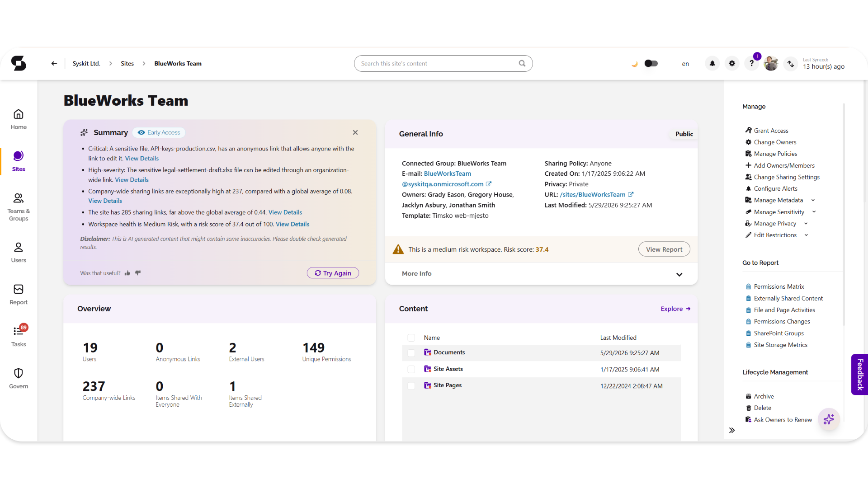This screenshot has width=868, height=488.
Task: Open SharePoint Groups report
Action: [x=774, y=333]
